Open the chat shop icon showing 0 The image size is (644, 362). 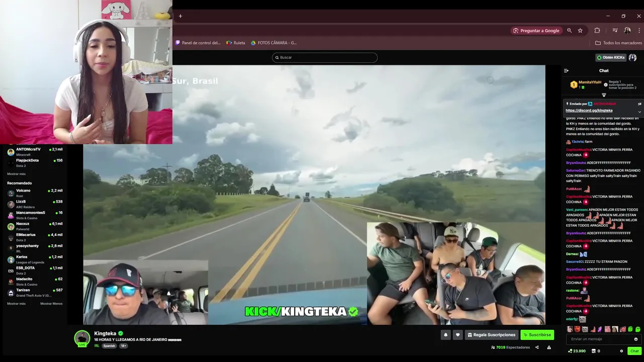click(x=596, y=351)
